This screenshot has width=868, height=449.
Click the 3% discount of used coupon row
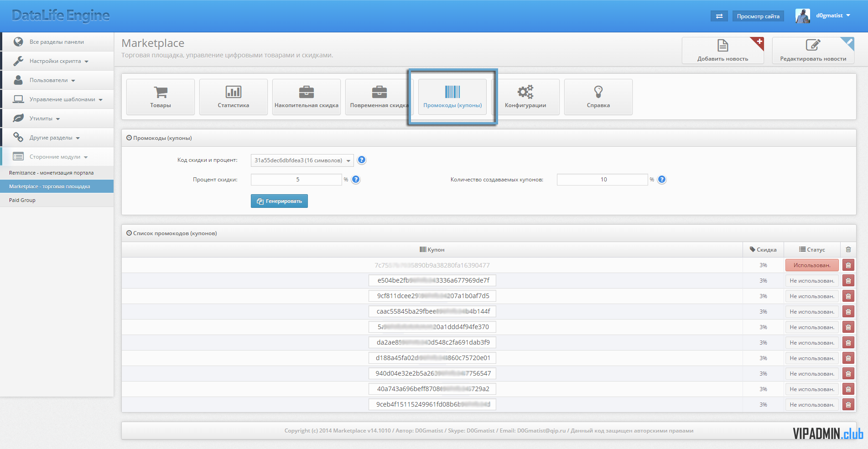click(763, 265)
